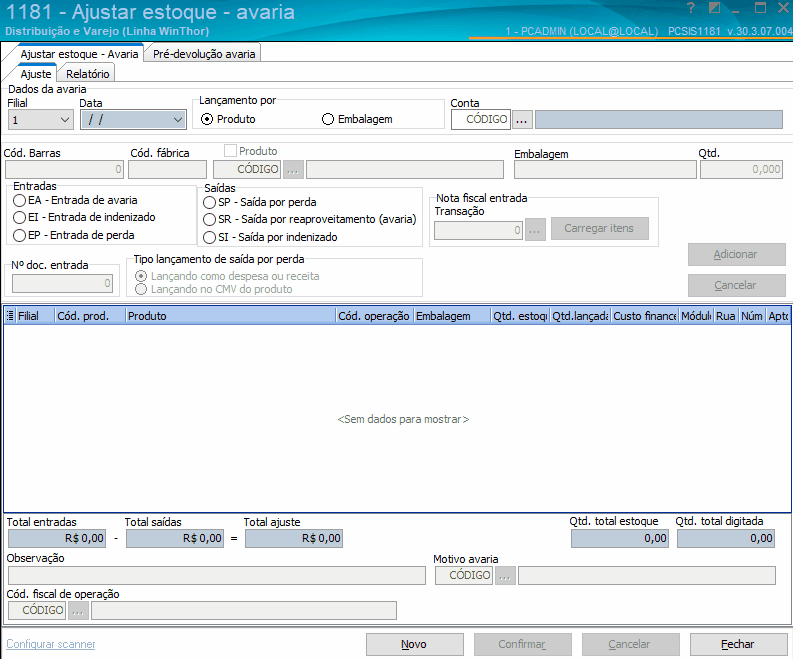Image resolution: width=793 pixels, height=659 pixels.
Task: Switch to Ajustar estoque - Avaria tab
Action: (79, 54)
